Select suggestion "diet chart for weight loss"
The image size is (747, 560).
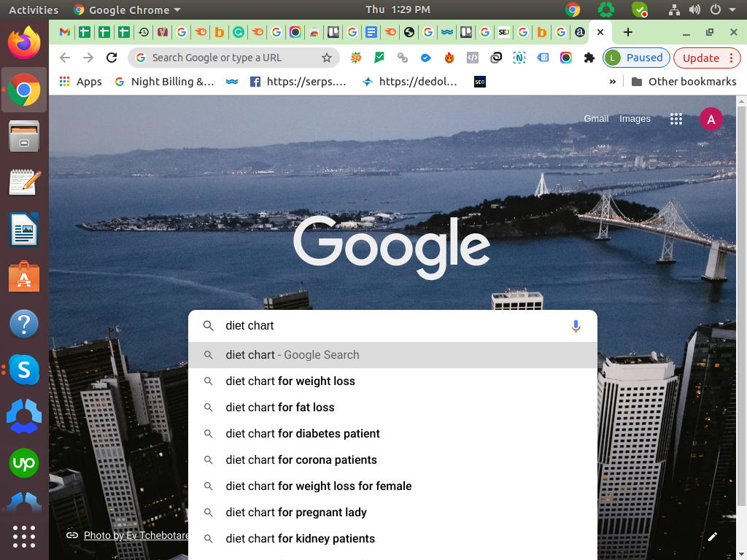click(290, 381)
